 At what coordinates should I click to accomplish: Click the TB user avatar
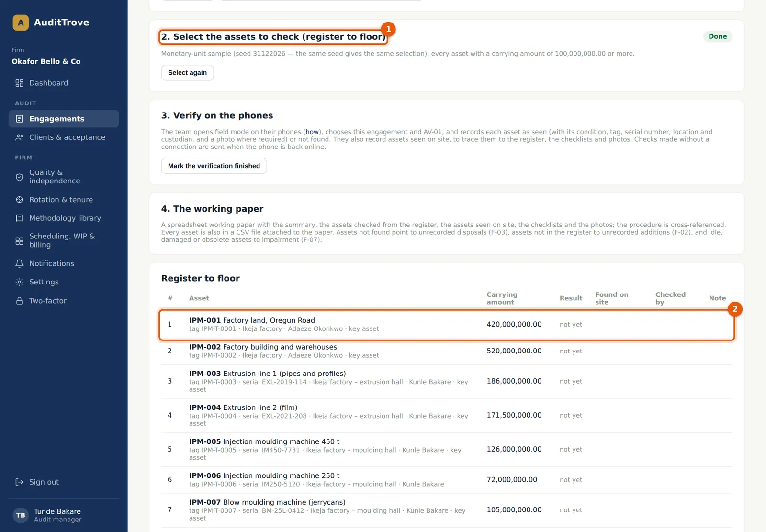(21, 515)
